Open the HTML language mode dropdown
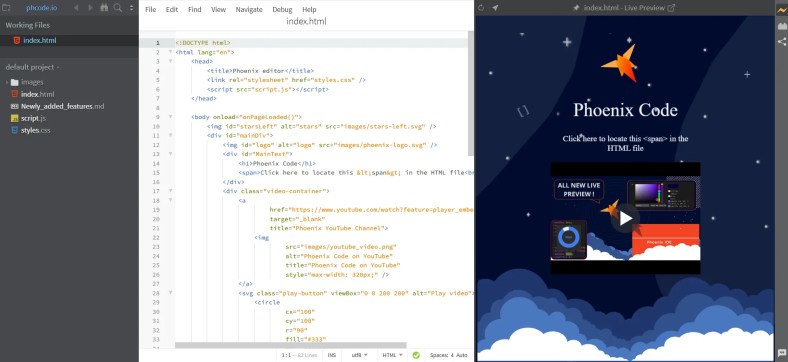 click(392, 355)
